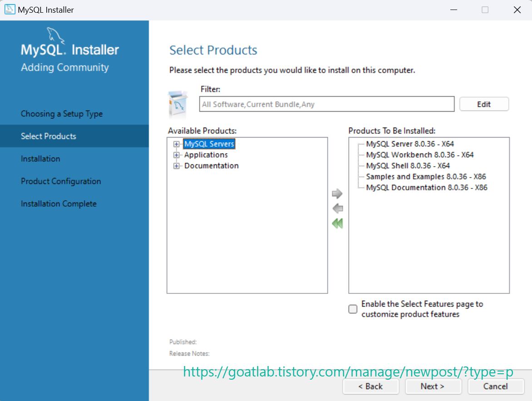Go to Choosing a Setup Type step

[x=62, y=114]
